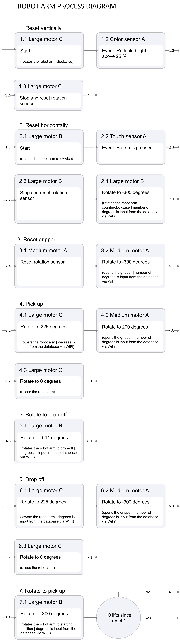Click the 7.1 Large motor B block
Image resolution: width=180 pixels, height=644 pixels.
point(49,617)
